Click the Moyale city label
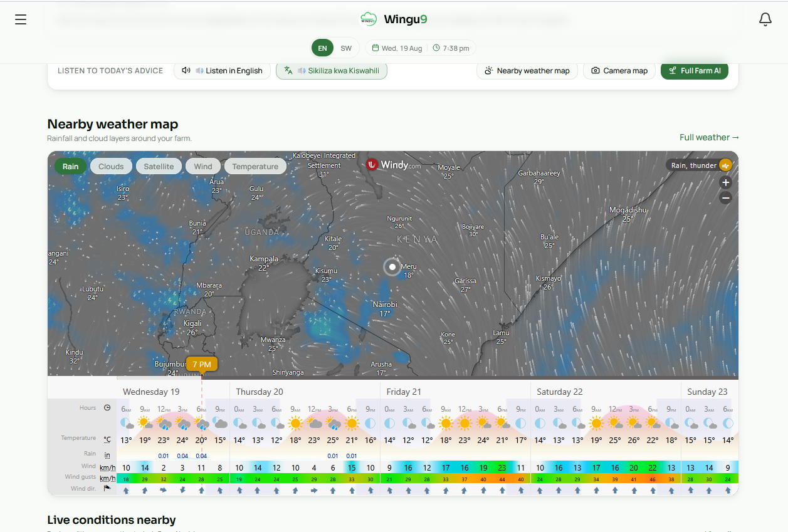 [x=448, y=167]
